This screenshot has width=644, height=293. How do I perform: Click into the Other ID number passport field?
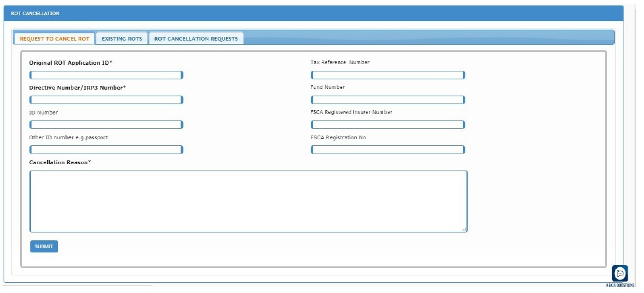coord(106,150)
